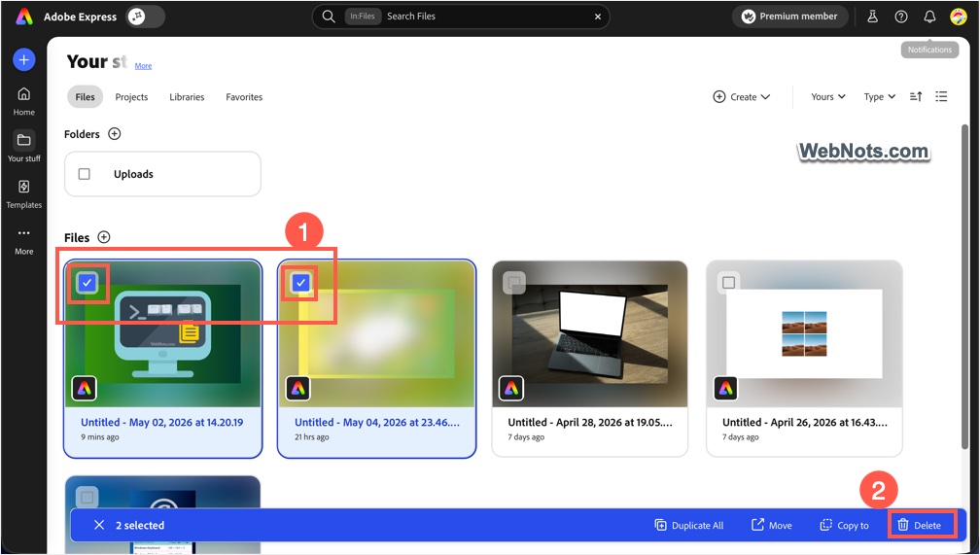
Task: Switch to list view icon
Action: coord(941,96)
